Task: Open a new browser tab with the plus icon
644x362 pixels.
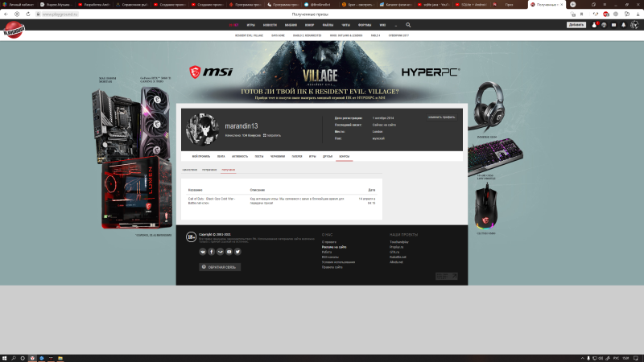Action: pyautogui.click(x=573, y=5)
